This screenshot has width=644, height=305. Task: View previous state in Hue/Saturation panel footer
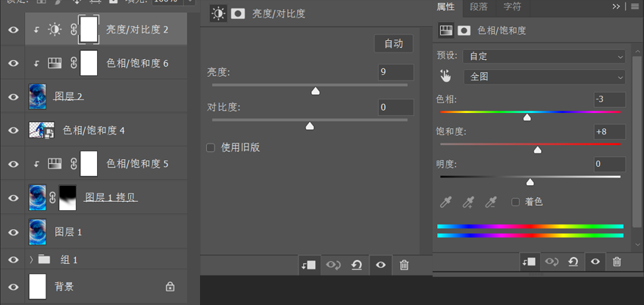tap(552, 262)
